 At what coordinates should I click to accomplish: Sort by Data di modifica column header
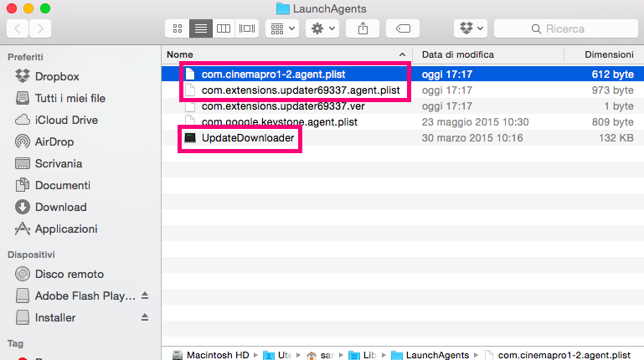pyautogui.click(x=488, y=54)
